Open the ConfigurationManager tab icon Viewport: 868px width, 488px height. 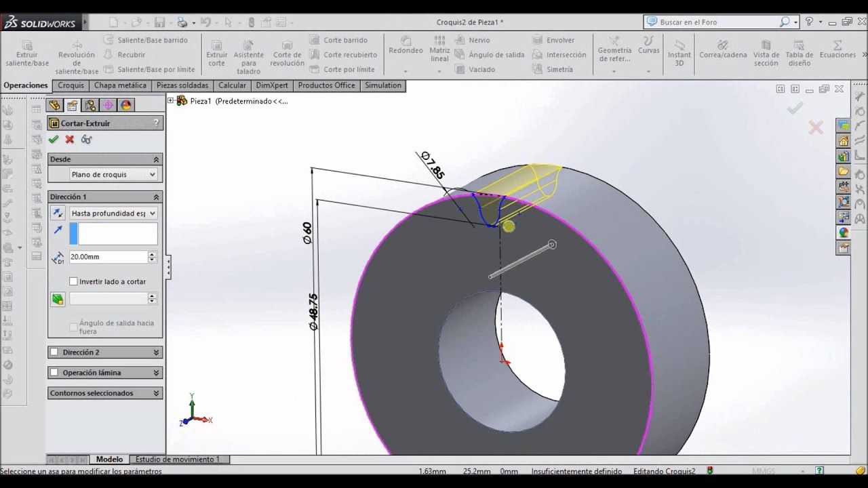point(90,105)
